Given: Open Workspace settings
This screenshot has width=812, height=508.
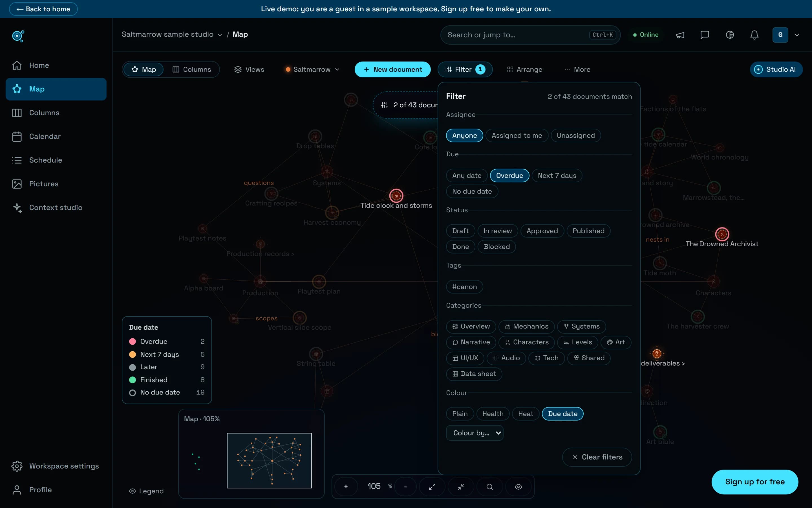Looking at the screenshot, I should (56, 466).
